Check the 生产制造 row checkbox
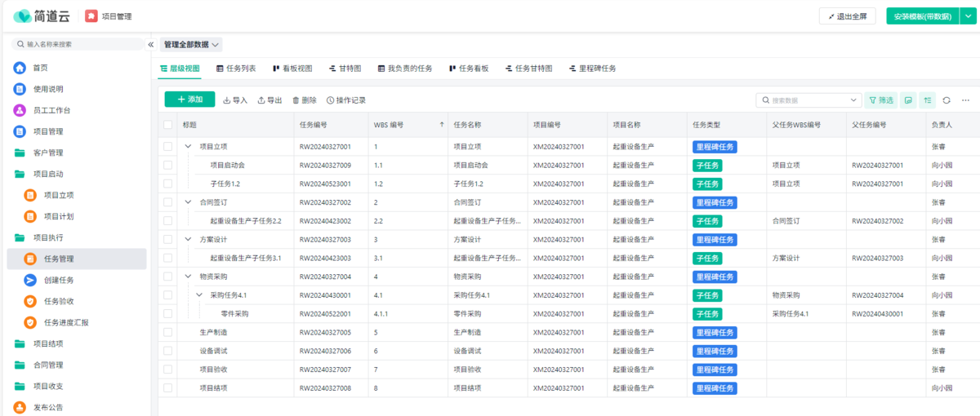Screen dimensions: 980x416 pyautogui.click(x=168, y=332)
